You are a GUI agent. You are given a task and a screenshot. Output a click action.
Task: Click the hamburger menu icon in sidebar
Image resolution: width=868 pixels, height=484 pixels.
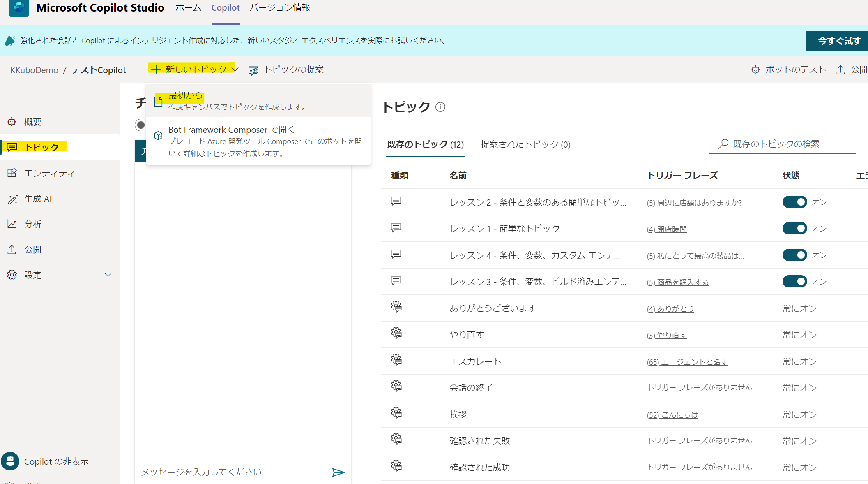(12, 96)
